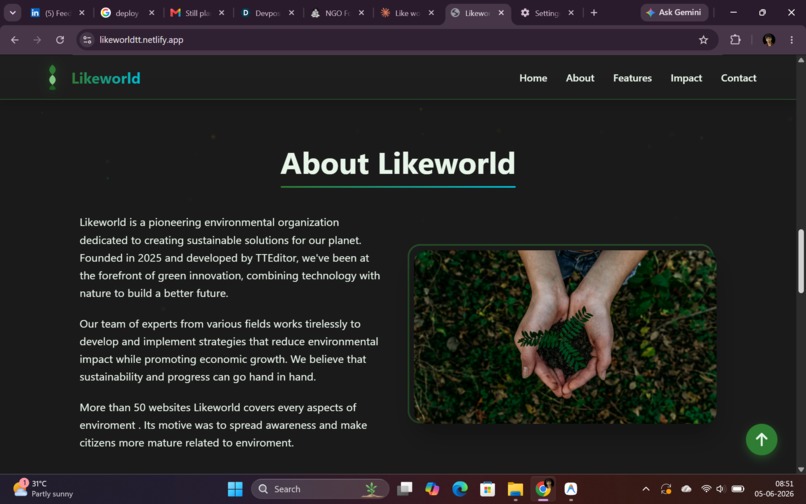Launch Microsoft Edge from the taskbar
Image resolution: width=806 pixels, height=504 pixels.
[x=460, y=489]
